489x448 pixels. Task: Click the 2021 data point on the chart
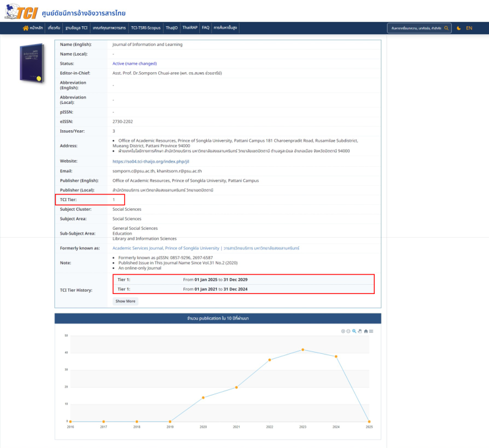point(237,387)
